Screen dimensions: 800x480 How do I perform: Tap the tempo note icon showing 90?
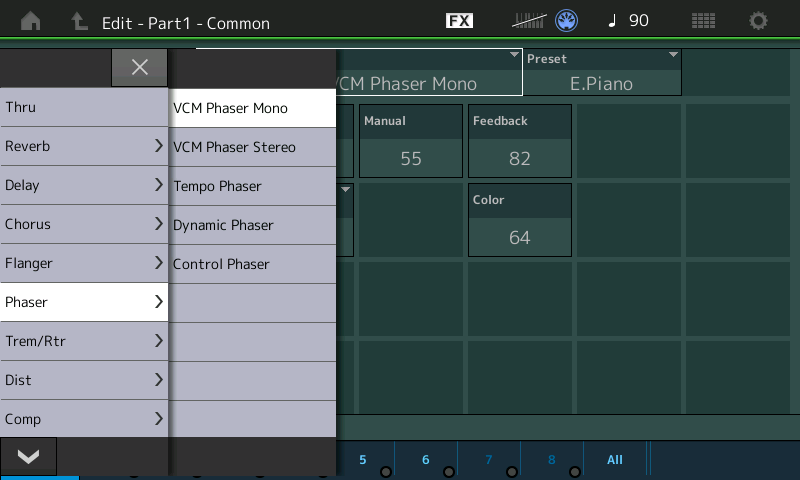point(628,21)
